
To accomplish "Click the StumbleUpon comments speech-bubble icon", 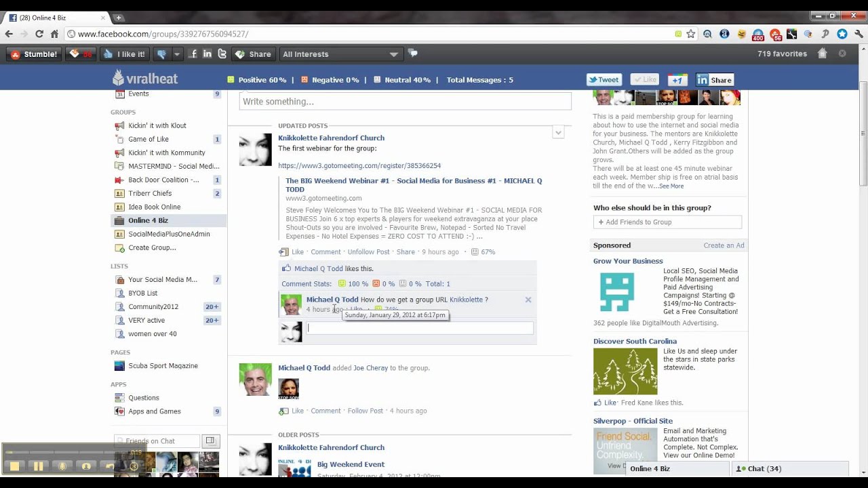I will 412,54.
